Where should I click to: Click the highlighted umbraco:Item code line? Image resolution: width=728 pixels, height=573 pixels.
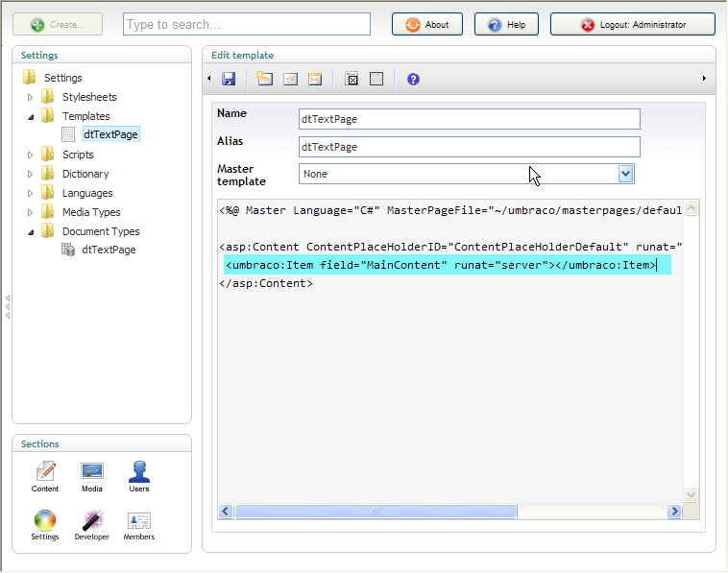[x=448, y=265]
